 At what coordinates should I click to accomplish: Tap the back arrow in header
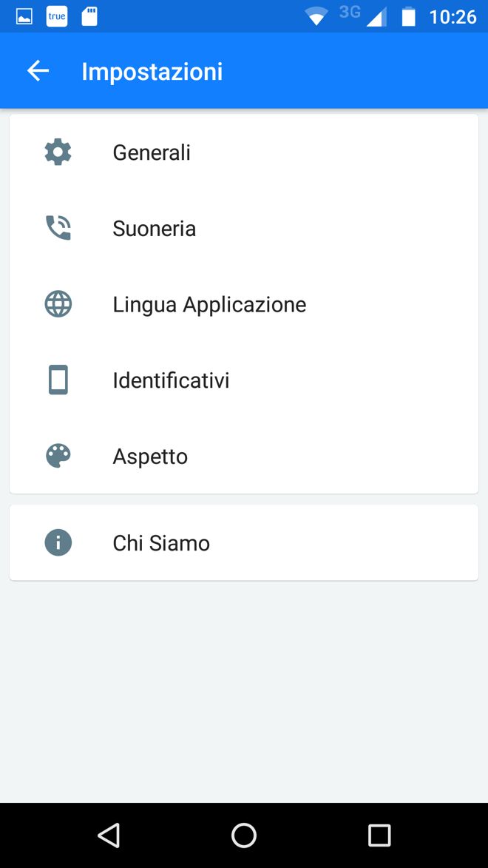(38, 71)
